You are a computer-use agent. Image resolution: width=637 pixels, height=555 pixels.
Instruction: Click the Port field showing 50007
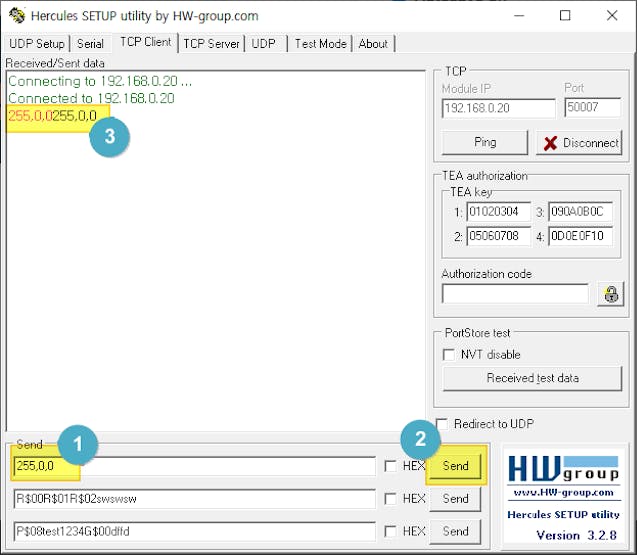(x=592, y=107)
